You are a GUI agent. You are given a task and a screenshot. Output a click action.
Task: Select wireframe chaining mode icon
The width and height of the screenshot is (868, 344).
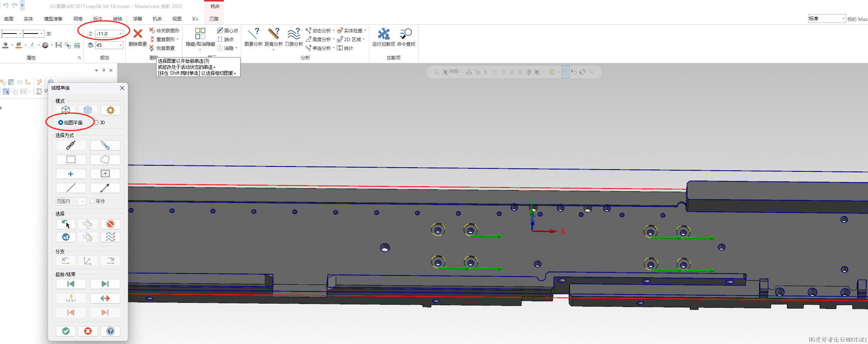pyautogui.click(x=65, y=110)
